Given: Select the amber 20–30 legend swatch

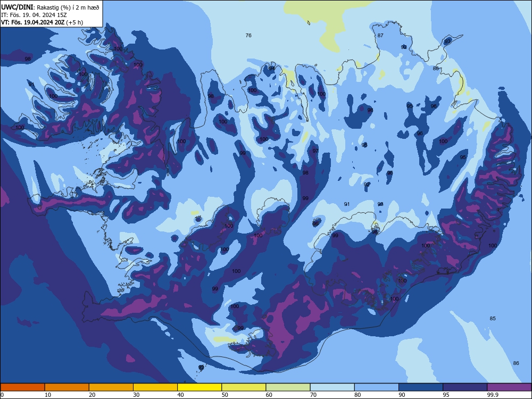Looking at the screenshot, I should click(x=111, y=387).
